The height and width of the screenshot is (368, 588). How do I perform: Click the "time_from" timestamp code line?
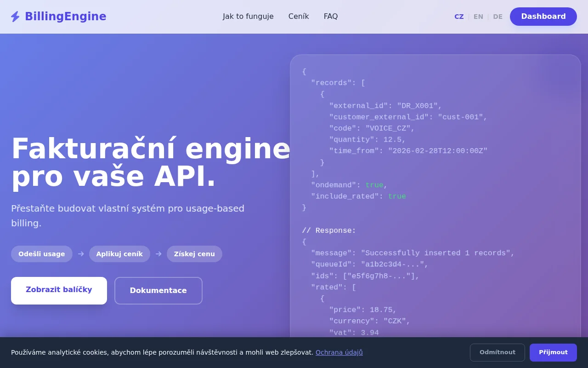(408, 151)
